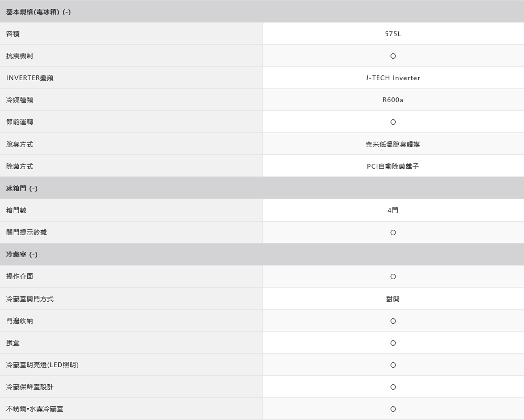Click the INVERTER變頻 row label
The width and height of the screenshot is (524, 420).
pos(29,78)
